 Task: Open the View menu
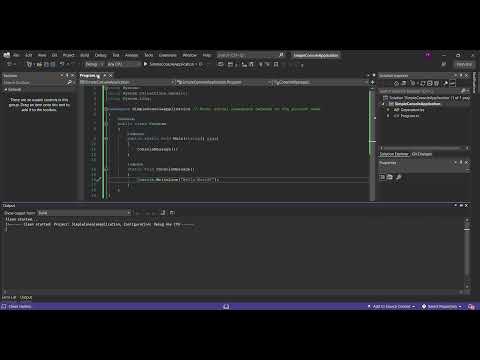[42, 55]
